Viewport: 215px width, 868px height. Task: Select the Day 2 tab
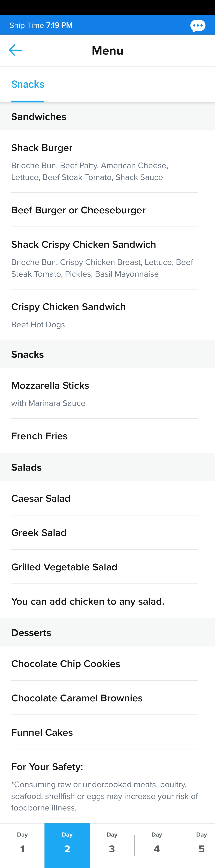point(67,845)
